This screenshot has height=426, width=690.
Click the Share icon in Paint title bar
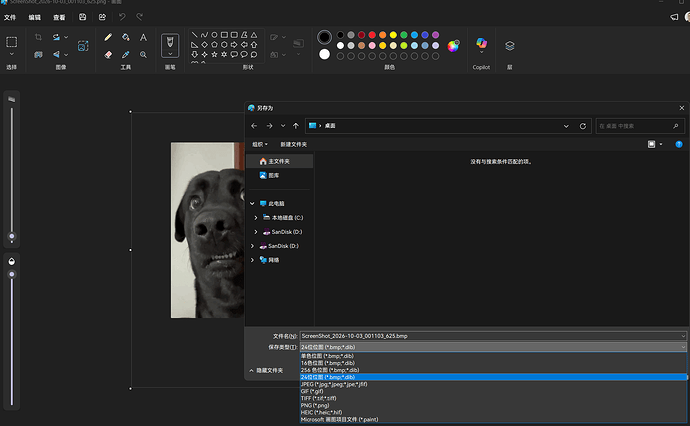tap(102, 17)
